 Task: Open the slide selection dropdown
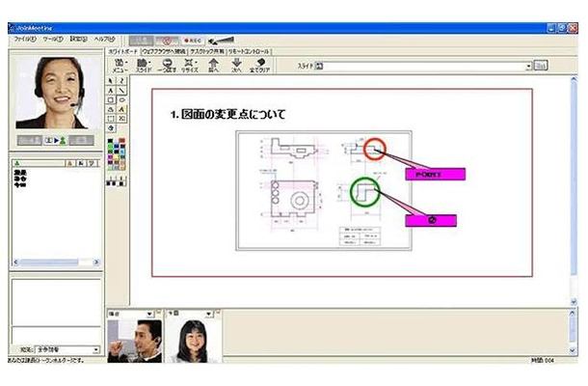pos(528,67)
